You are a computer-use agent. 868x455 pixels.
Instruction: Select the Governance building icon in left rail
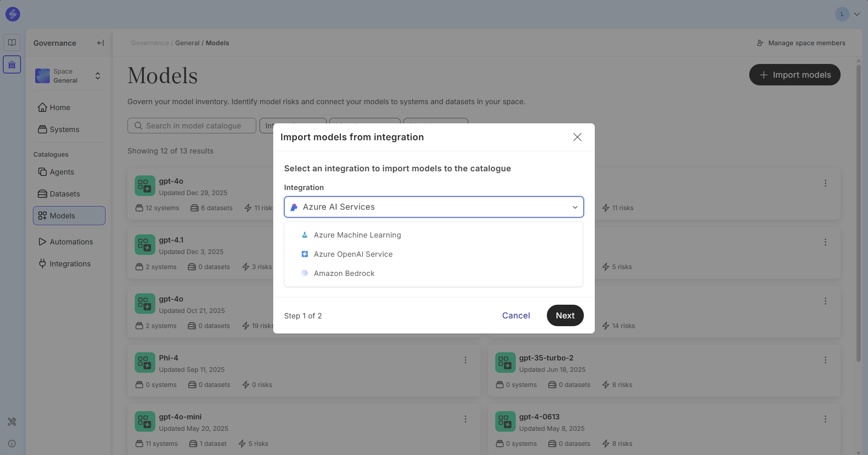pos(12,64)
